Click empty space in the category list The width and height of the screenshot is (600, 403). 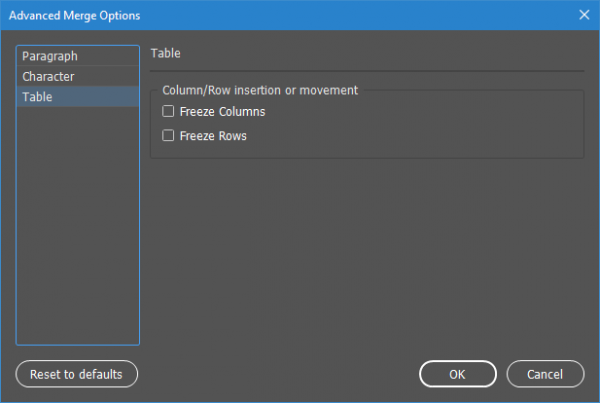coord(77,230)
